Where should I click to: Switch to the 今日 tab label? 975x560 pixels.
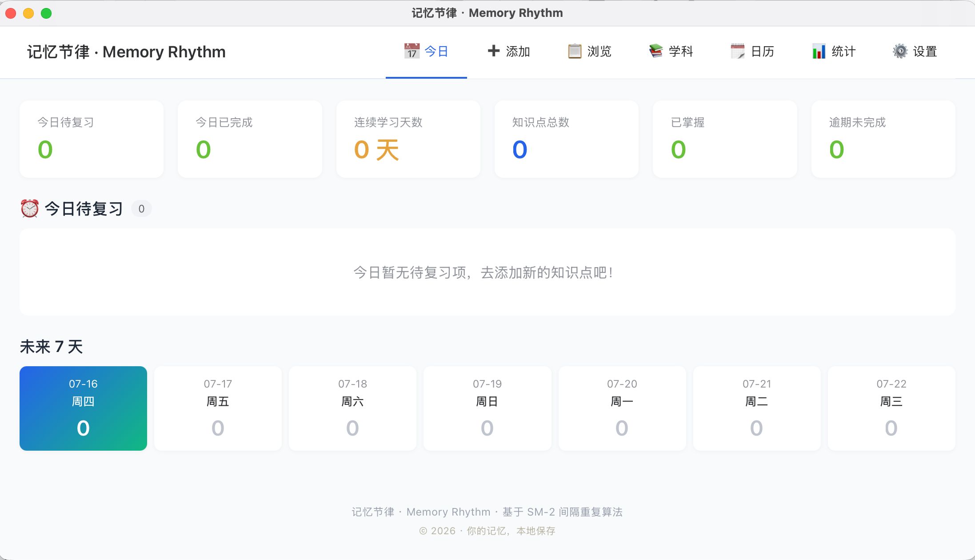436,52
